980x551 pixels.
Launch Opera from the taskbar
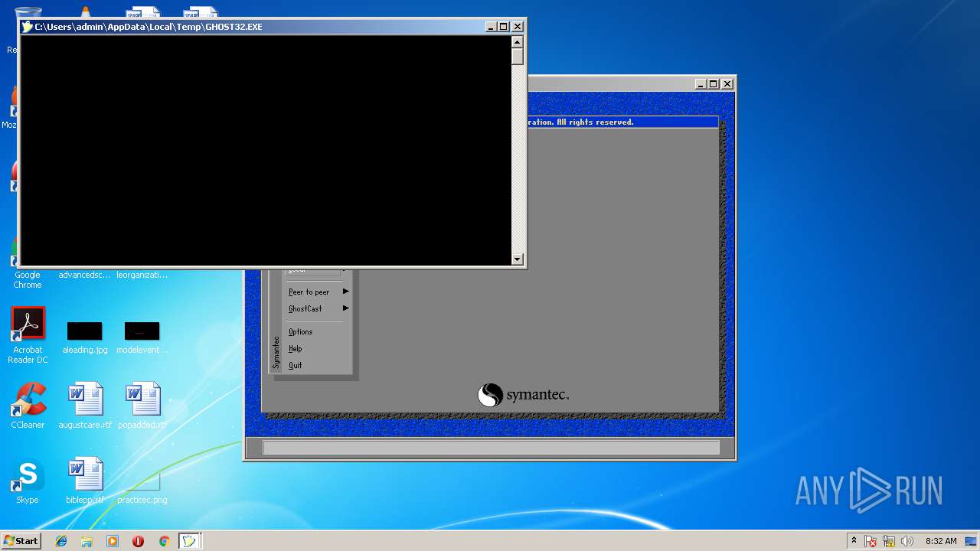click(138, 541)
